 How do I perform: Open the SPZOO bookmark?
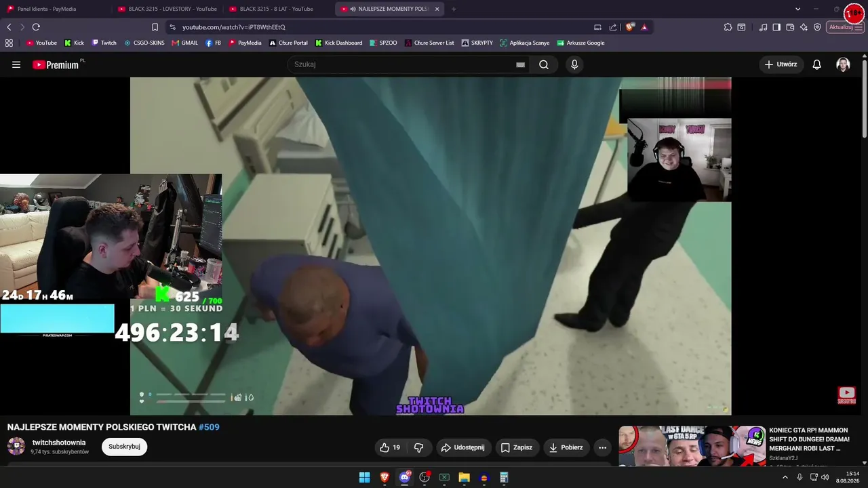coord(383,43)
